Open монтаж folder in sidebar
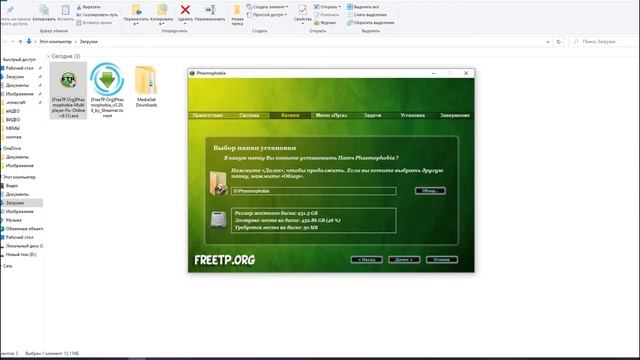Viewport: 640px width, 360px height. pos(14,137)
